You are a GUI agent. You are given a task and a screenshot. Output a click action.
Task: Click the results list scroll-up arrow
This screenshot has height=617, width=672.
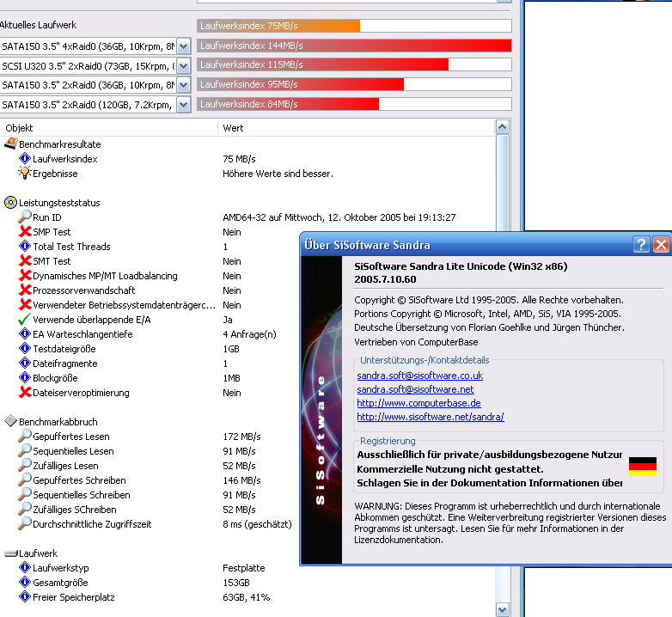pos(503,127)
